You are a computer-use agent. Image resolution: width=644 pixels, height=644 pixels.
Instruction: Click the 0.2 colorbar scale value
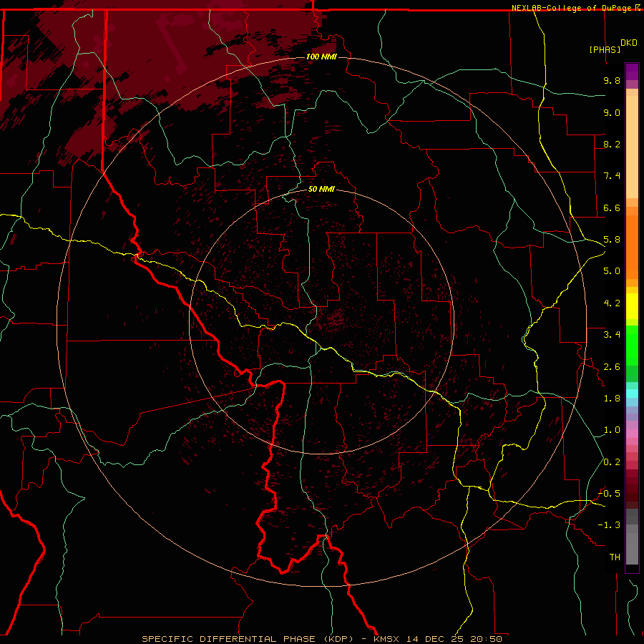[x=612, y=462]
